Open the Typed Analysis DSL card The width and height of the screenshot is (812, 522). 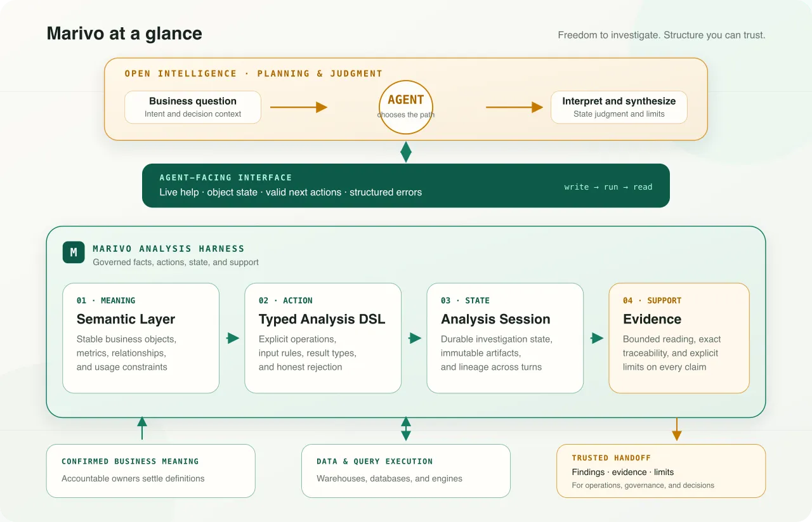pos(323,338)
